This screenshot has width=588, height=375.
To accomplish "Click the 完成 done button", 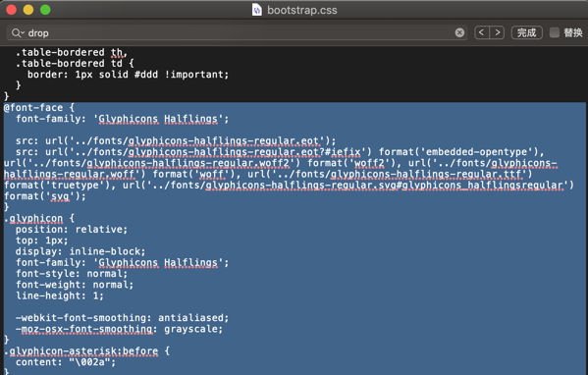I will (x=526, y=32).
